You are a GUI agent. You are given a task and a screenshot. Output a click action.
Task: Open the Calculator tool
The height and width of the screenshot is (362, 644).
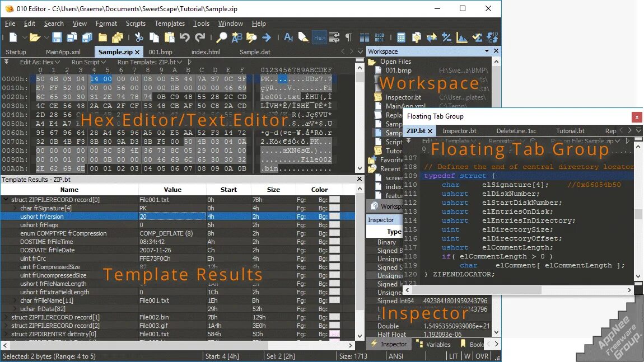coord(400,37)
